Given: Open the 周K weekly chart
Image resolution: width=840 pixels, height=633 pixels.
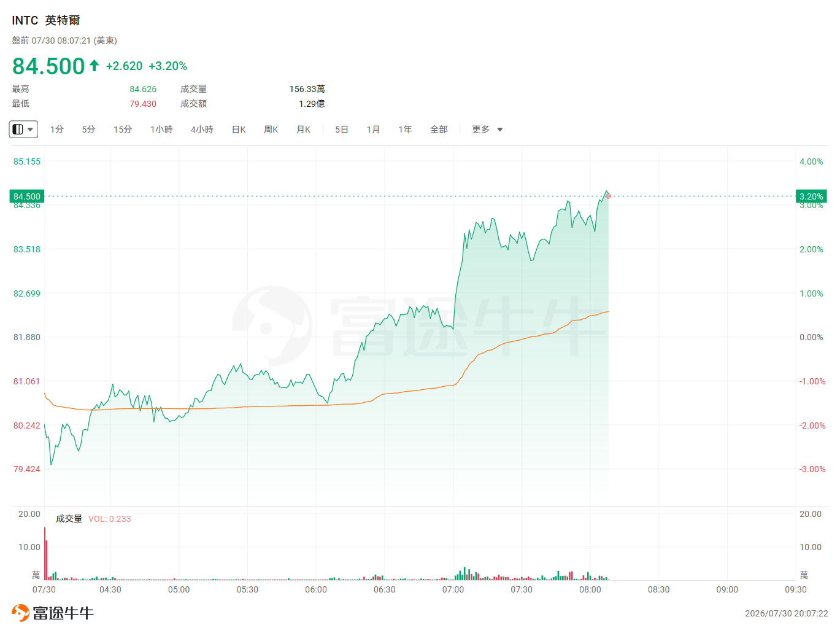Looking at the screenshot, I should [271, 130].
